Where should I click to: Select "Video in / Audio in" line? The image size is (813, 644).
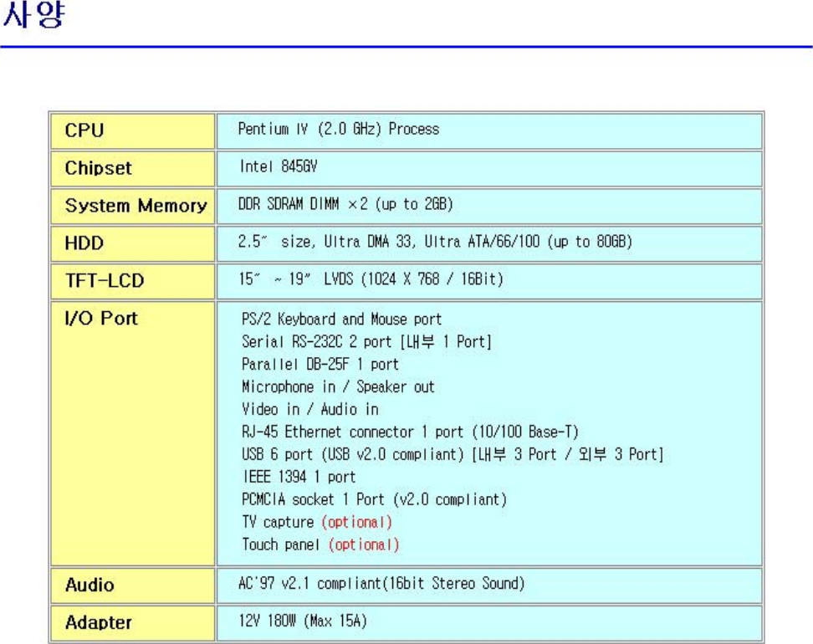coord(310,409)
